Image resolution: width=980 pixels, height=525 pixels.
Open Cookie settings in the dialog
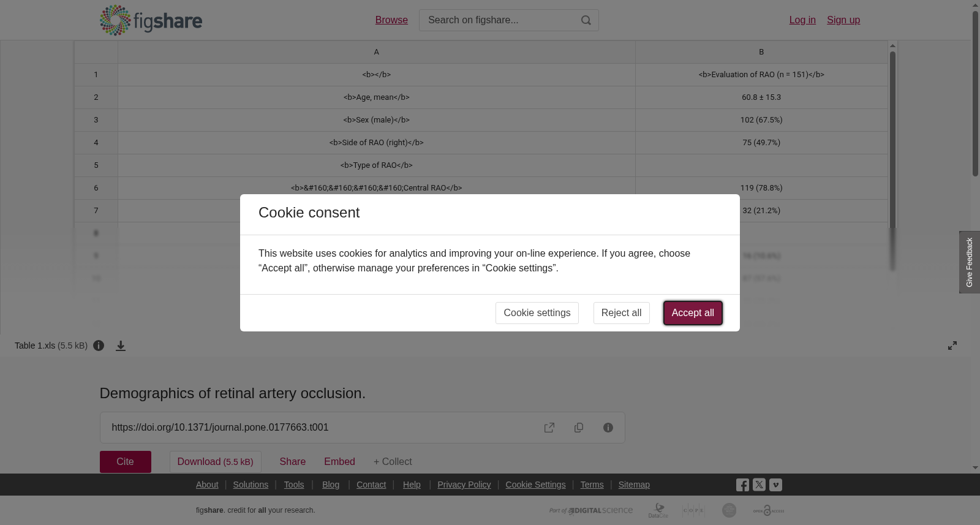pos(537,313)
